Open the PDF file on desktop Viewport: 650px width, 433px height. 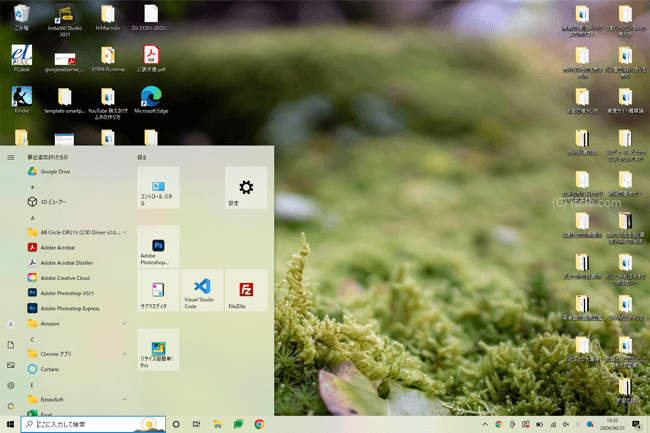point(151,58)
